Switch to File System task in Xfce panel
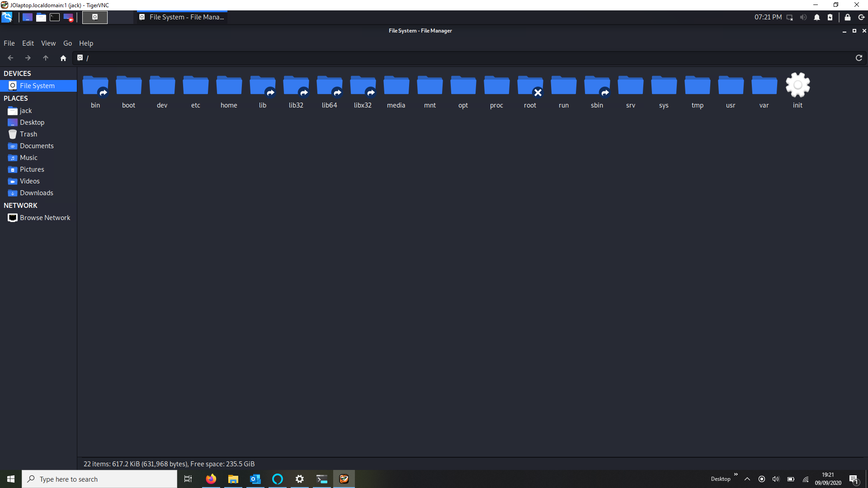This screenshot has width=868, height=488. (182, 17)
